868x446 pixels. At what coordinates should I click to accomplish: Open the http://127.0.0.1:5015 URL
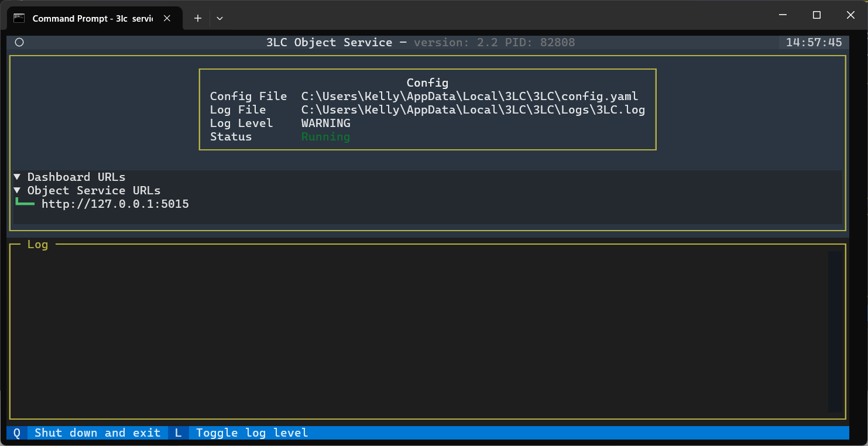115,204
